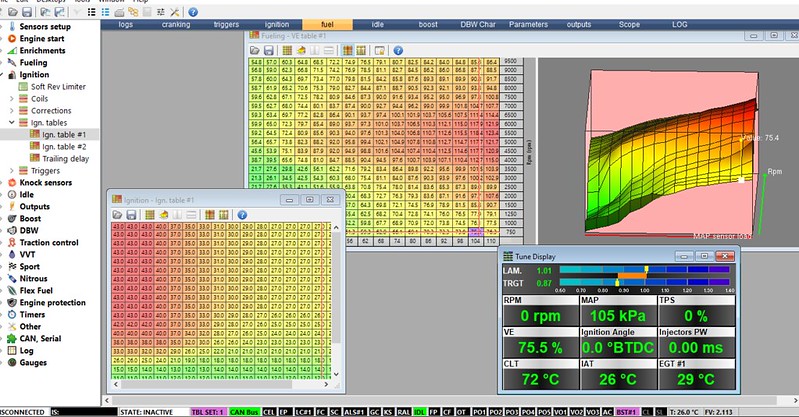Click save icon in Ign. table #1 window

(x=131, y=215)
